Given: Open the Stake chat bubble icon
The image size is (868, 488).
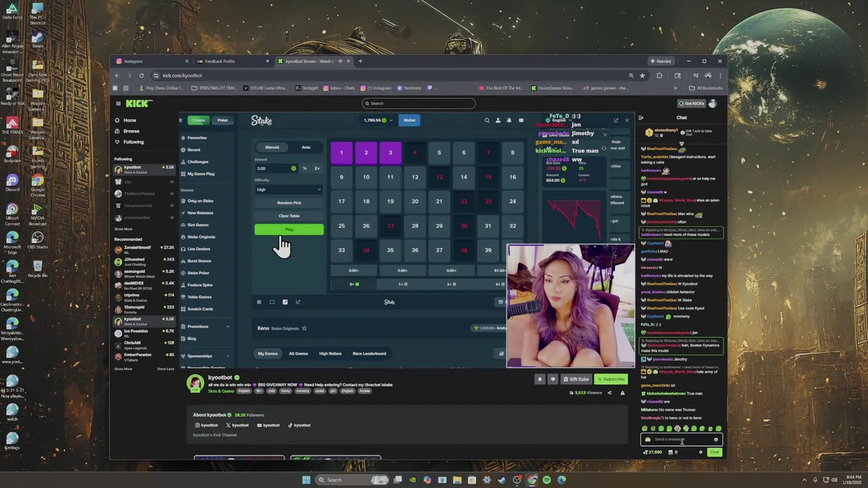Looking at the screenshot, I should coord(521,120).
